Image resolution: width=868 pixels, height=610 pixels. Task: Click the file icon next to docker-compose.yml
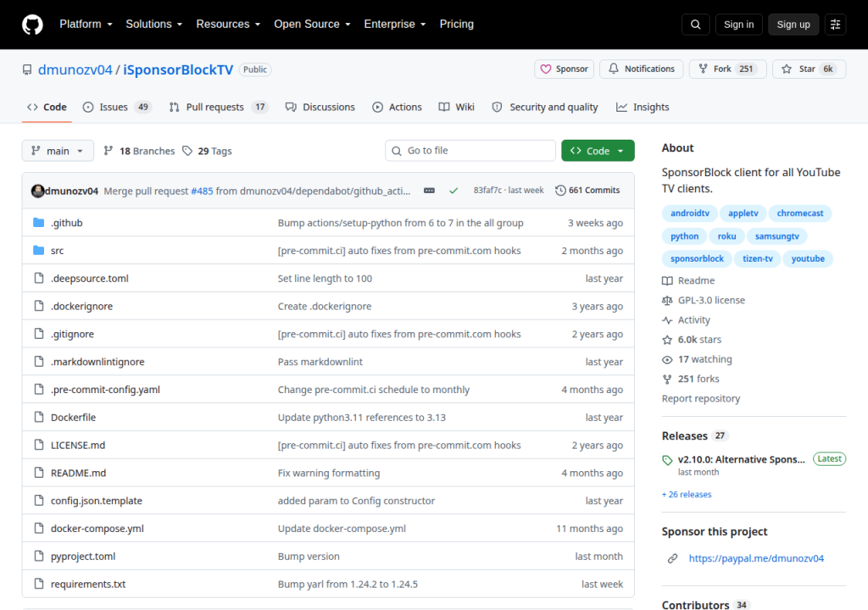(39, 528)
